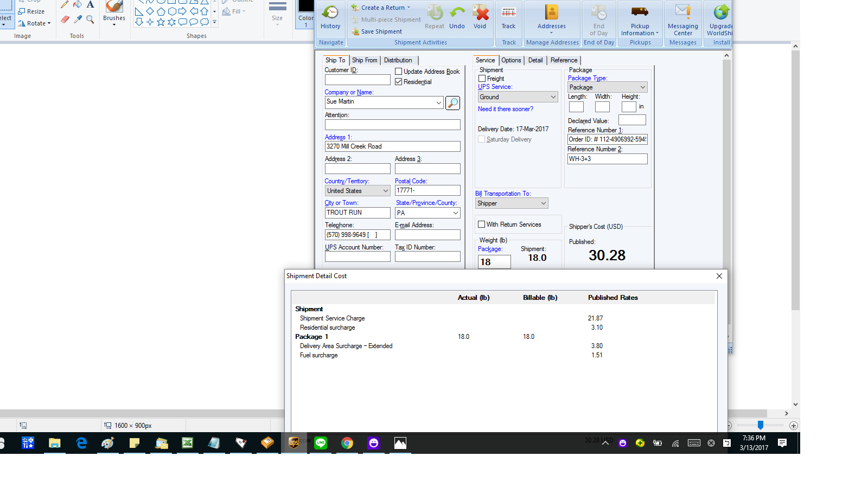Click the Undo green arrow icon
The height and width of the screenshot is (488, 868).
click(457, 17)
